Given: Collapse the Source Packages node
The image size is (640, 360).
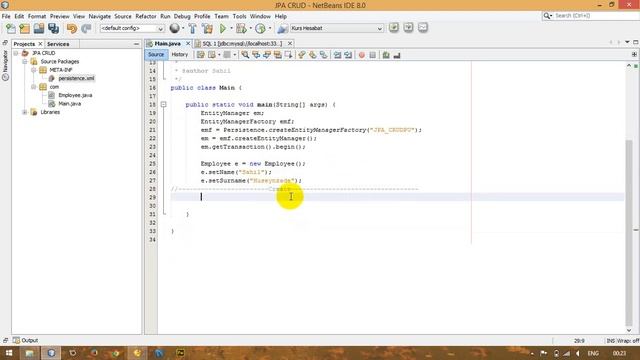Looking at the screenshot, I should [25, 62].
